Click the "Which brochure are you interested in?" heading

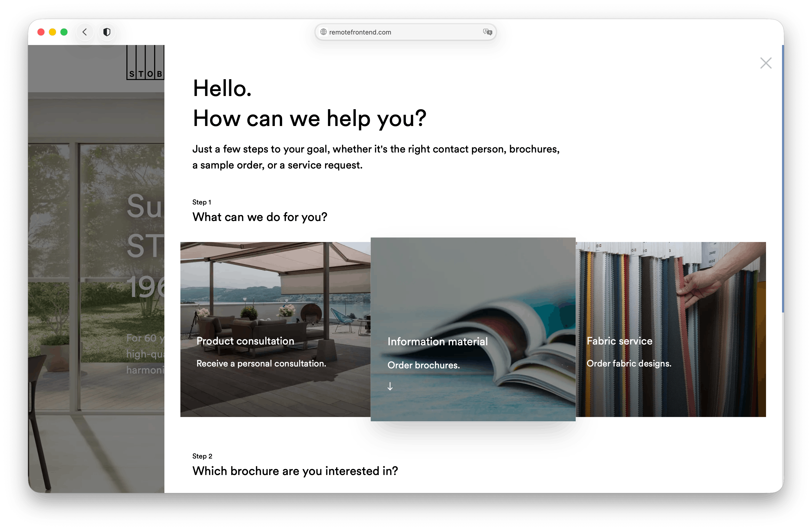(295, 471)
